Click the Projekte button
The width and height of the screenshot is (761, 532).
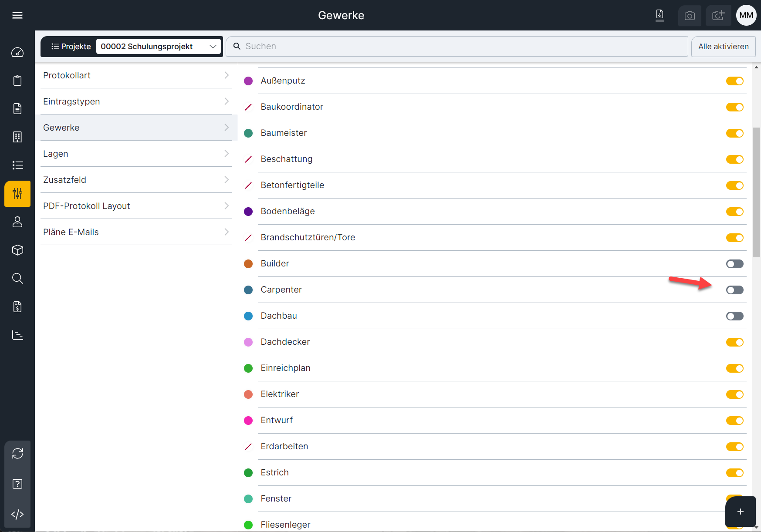click(71, 47)
